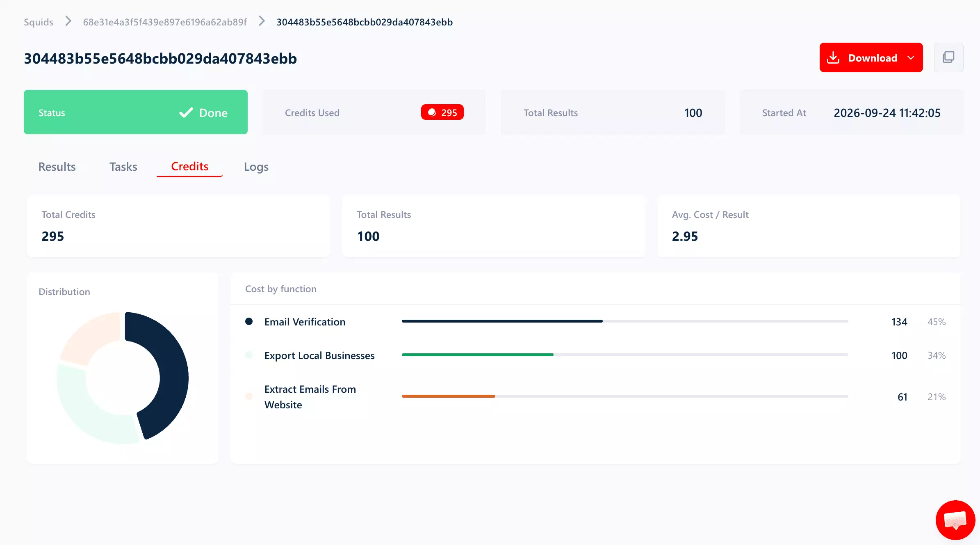The image size is (980, 545).
Task: Click the Email Verification legend dot
Action: pyautogui.click(x=249, y=321)
